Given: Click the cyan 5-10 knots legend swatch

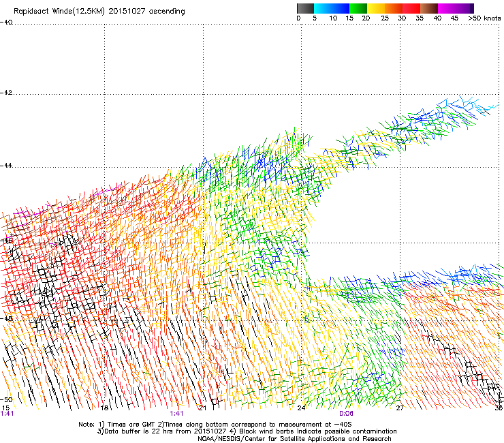Looking at the screenshot, I should [323, 8].
